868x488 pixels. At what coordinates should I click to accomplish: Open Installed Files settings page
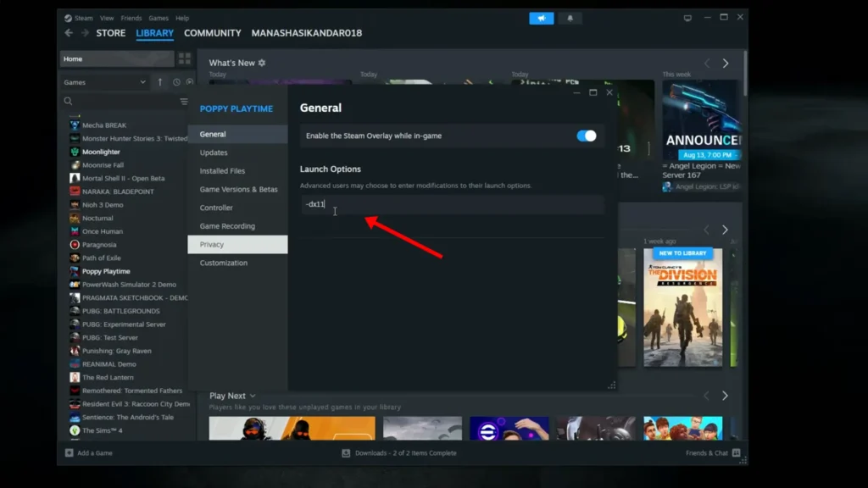tap(237, 171)
